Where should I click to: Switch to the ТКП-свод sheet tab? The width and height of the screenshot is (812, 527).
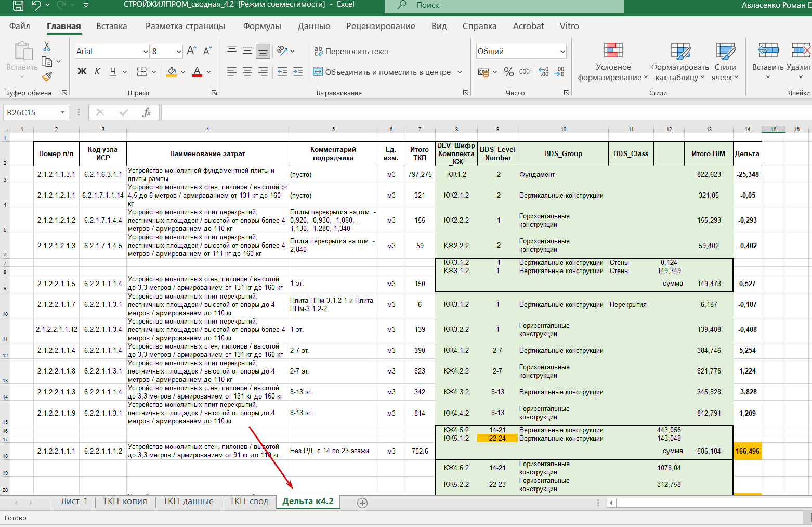click(x=249, y=502)
